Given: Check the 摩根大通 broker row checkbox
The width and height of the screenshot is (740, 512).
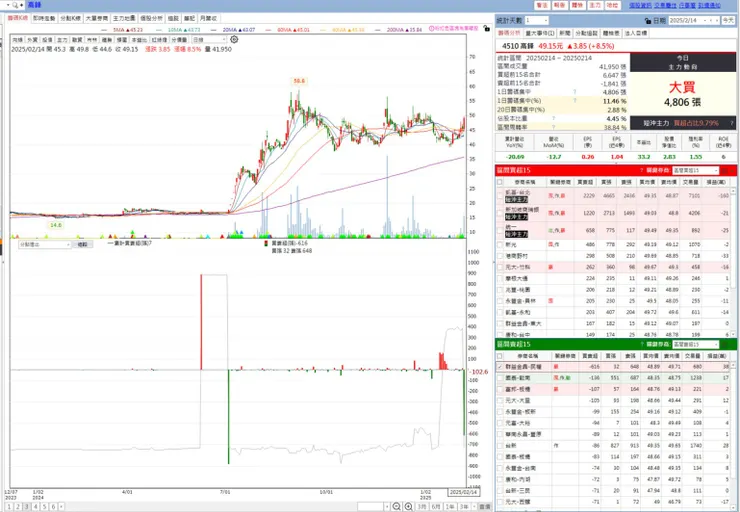Looking at the screenshot, I should click(500, 278).
